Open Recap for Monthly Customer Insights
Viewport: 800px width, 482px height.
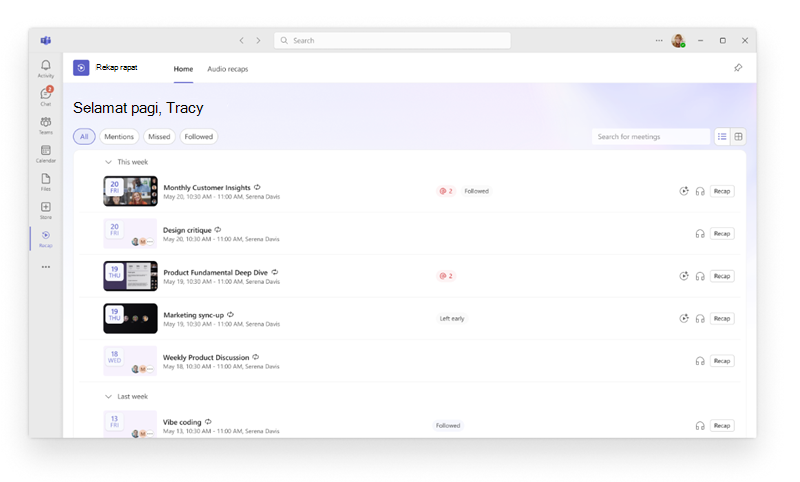pyautogui.click(x=722, y=191)
